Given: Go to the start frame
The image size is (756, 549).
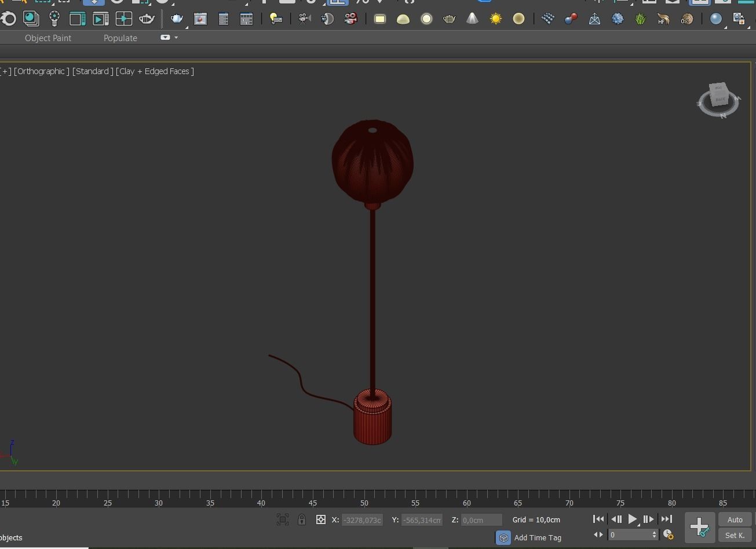Looking at the screenshot, I should coord(598,519).
